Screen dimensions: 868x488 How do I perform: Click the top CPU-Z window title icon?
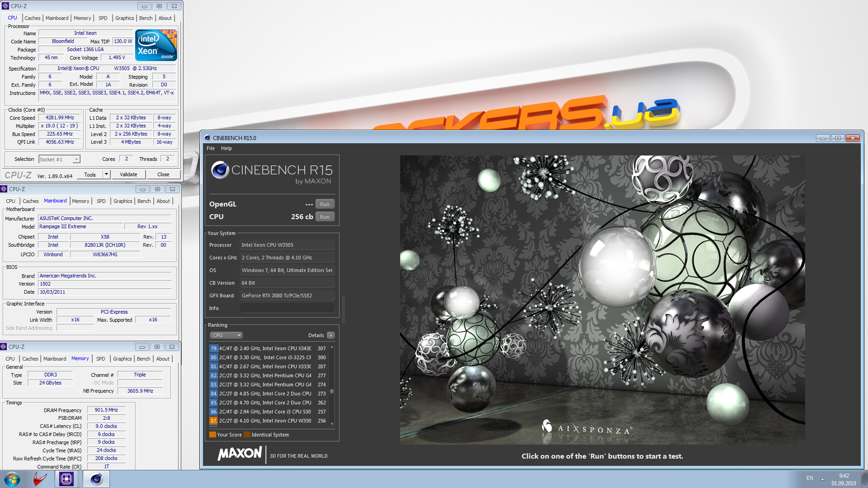tap(5, 6)
